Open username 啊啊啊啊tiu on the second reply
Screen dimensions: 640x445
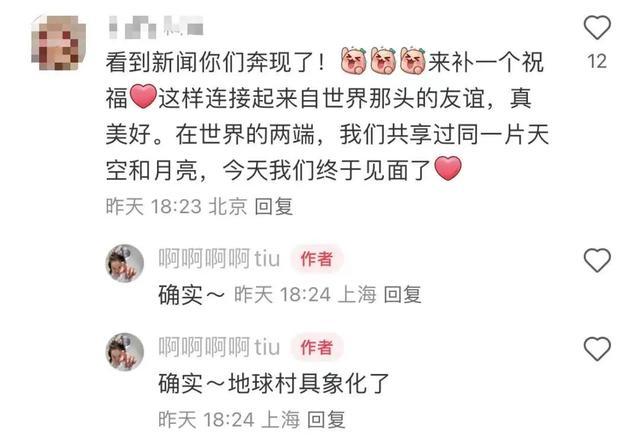(x=219, y=347)
